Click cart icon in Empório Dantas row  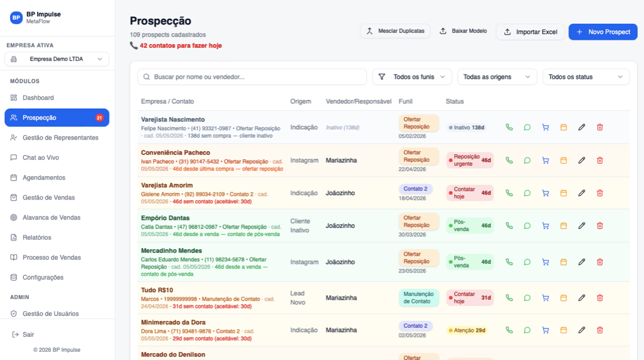point(545,225)
